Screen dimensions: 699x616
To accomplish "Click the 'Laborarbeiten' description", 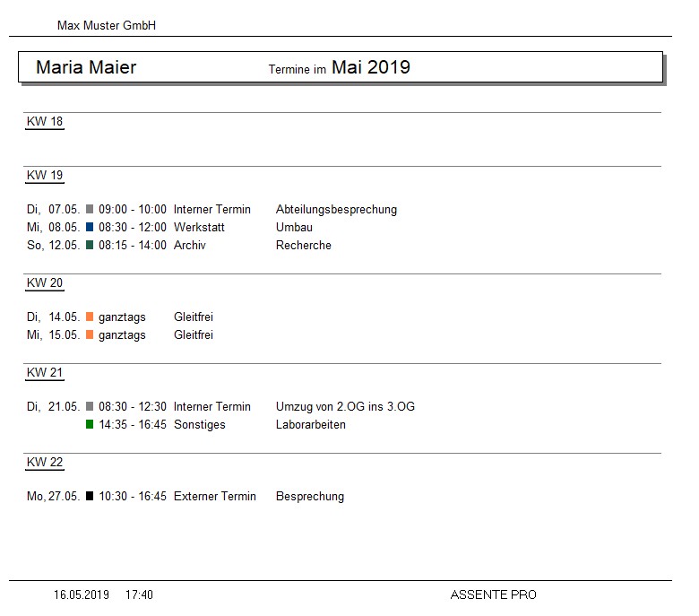I will tap(311, 424).
